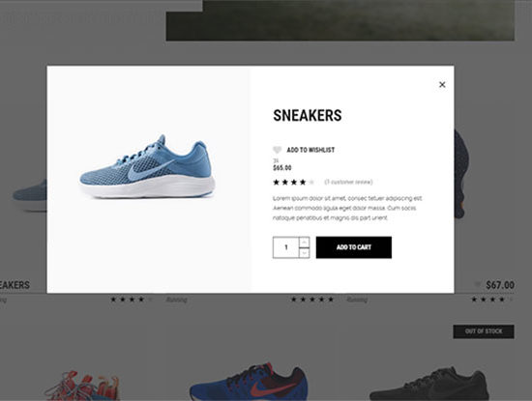Click the SNEAKERS product title
The height and width of the screenshot is (401, 532).
[308, 116]
